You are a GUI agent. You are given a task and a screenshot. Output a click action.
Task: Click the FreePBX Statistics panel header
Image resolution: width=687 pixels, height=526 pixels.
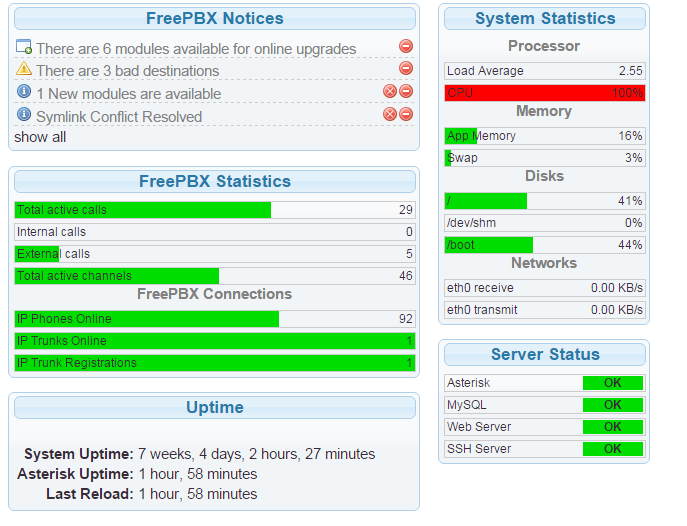(x=215, y=181)
